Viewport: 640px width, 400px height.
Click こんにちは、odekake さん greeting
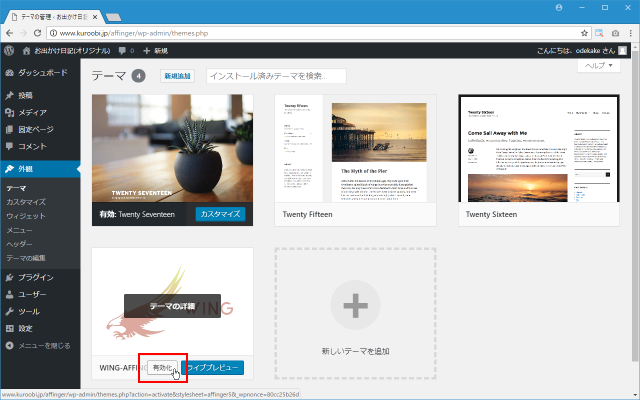coord(576,51)
